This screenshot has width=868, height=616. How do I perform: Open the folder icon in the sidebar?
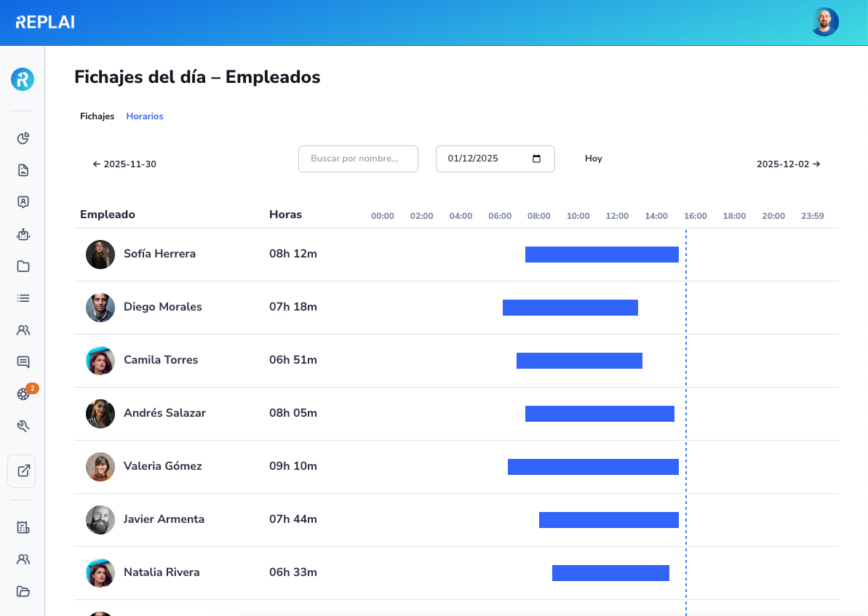pos(22,266)
